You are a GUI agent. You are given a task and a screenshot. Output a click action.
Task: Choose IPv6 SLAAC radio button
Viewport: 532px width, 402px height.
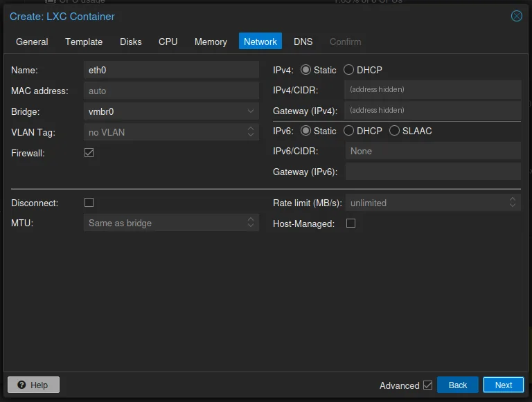[x=394, y=131]
